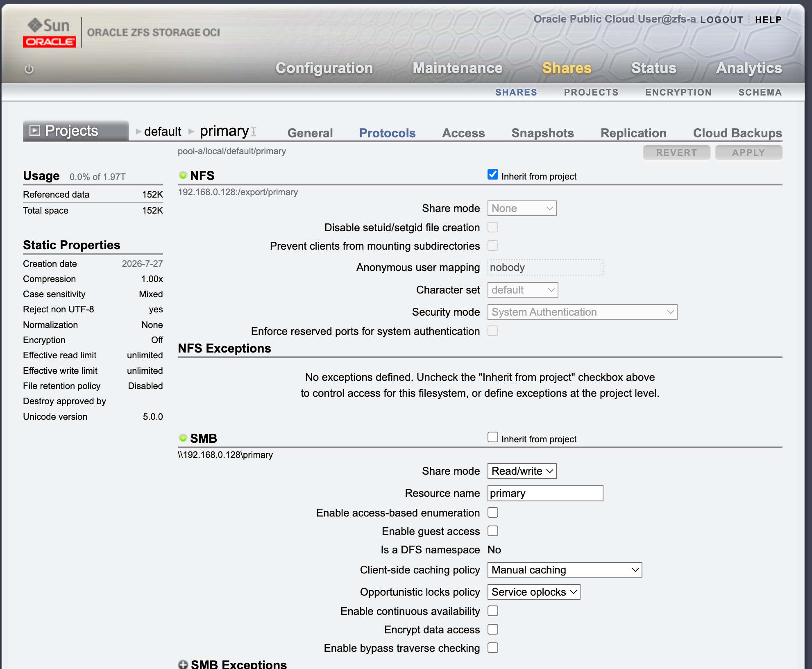Check Disable setuid/setgid file creation
This screenshot has width=812, height=669.
click(493, 227)
